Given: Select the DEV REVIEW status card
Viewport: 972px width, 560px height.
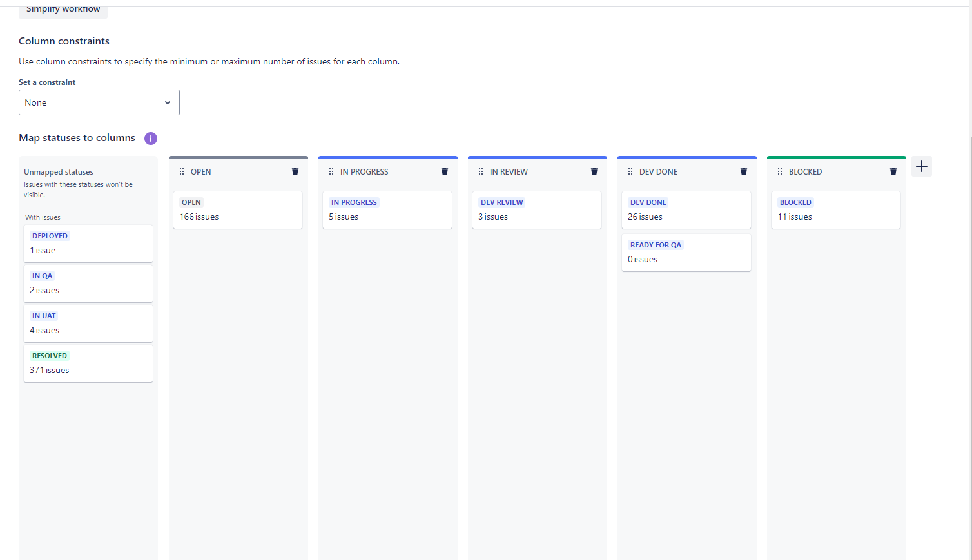Looking at the screenshot, I should (536, 209).
